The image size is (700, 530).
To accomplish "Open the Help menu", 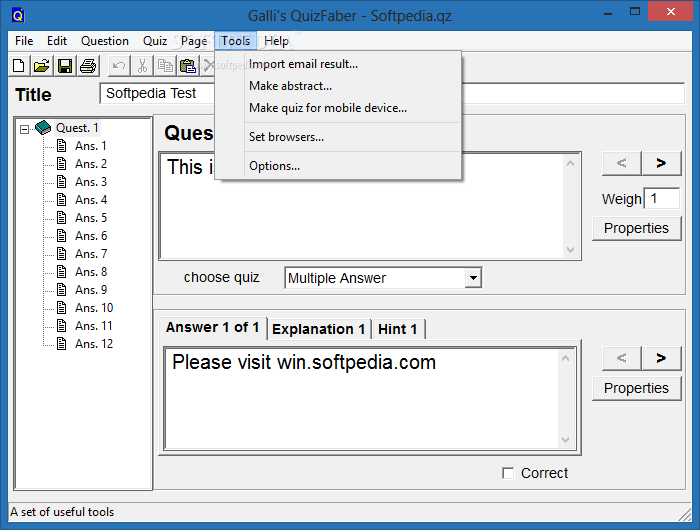I will point(276,41).
